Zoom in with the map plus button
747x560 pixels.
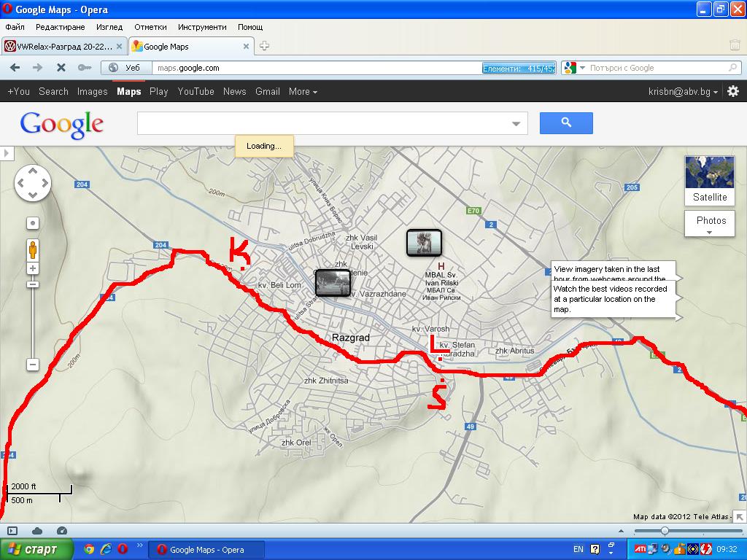[x=33, y=268]
